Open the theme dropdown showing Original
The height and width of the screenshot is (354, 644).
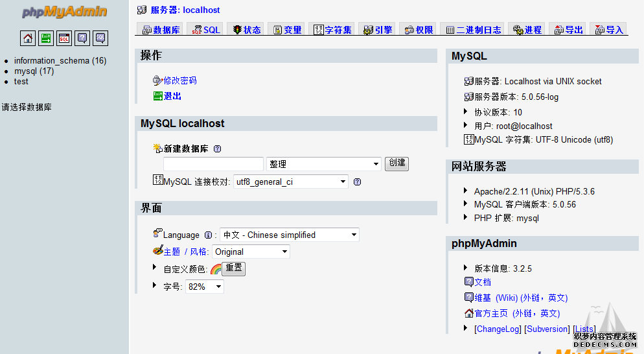click(x=251, y=252)
